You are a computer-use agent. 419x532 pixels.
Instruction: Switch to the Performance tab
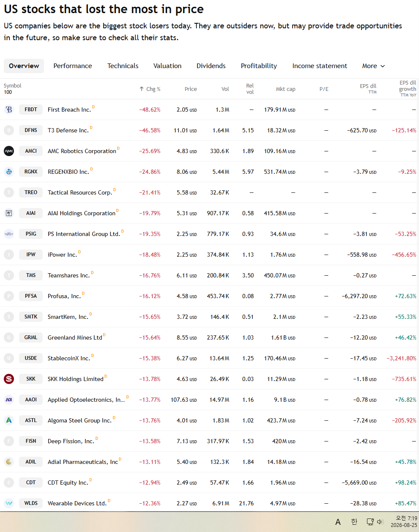[73, 66]
